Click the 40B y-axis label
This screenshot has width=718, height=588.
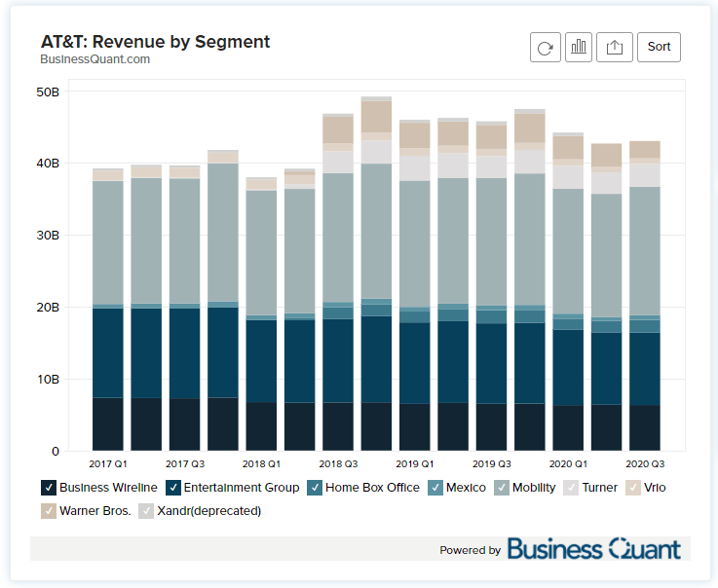[48, 164]
